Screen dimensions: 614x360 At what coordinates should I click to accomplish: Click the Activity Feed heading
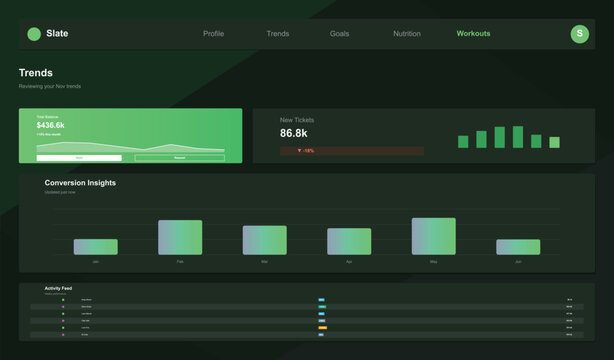point(58,288)
